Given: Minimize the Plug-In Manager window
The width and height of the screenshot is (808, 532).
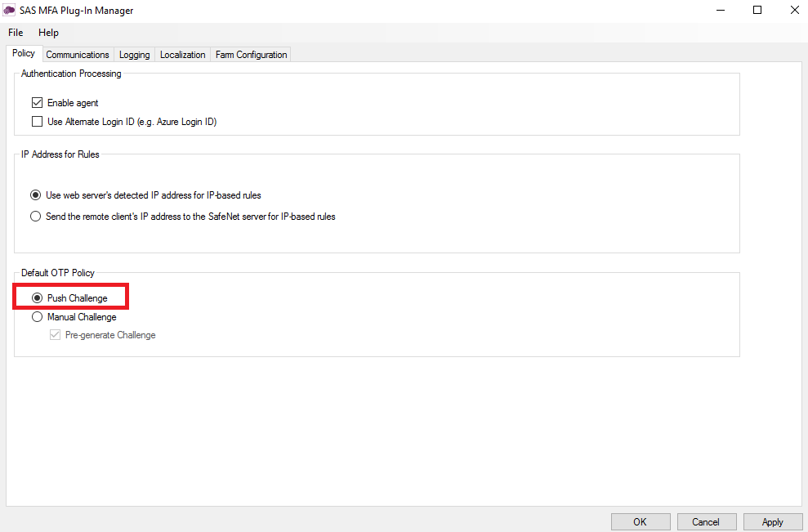Looking at the screenshot, I should [x=720, y=11].
